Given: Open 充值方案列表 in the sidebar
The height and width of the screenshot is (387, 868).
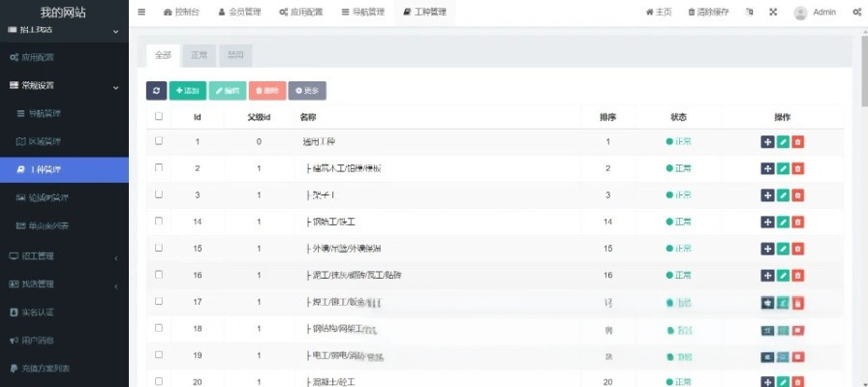Looking at the screenshot, I should (x=64, y=369).
